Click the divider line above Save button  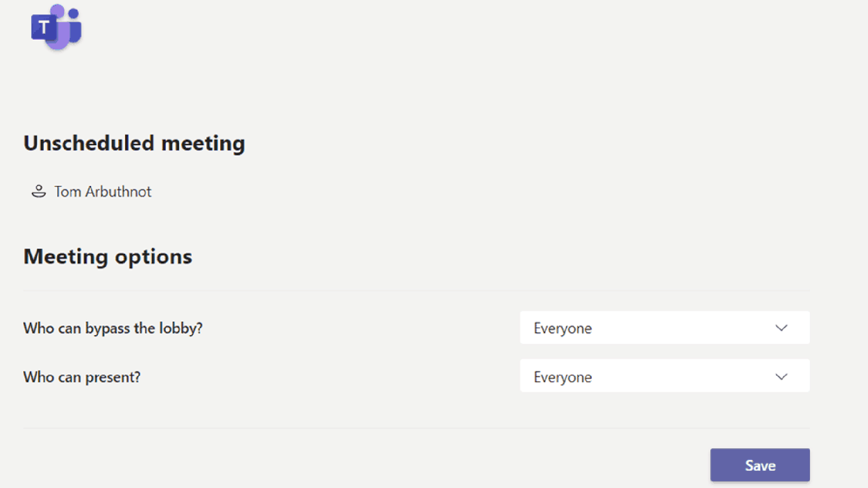[416, 428]
